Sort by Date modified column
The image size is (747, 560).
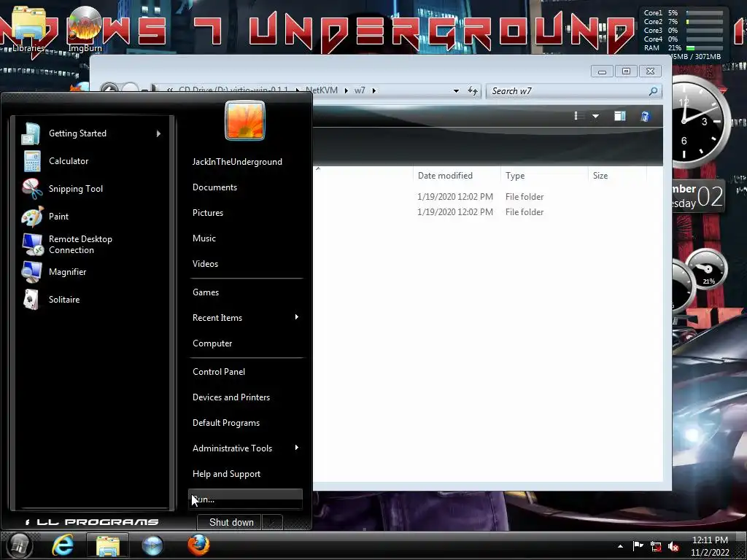[457, 176]
